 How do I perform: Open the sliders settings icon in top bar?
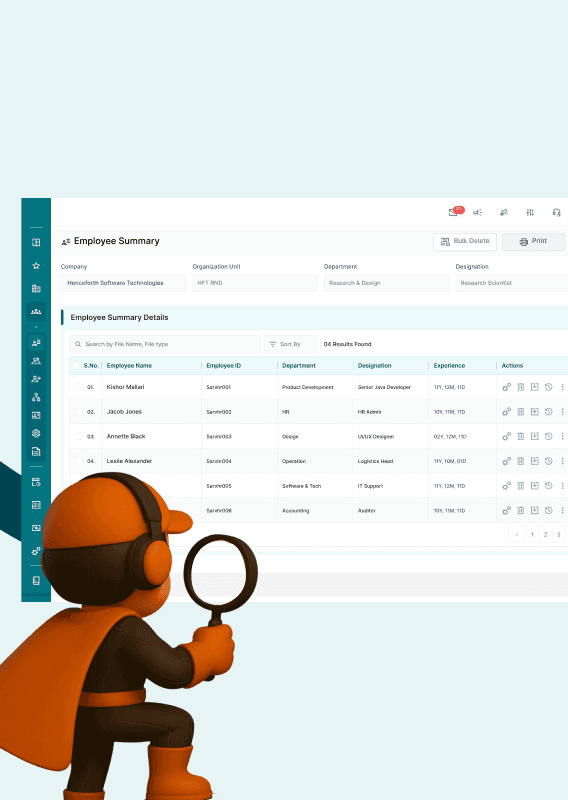530,212
